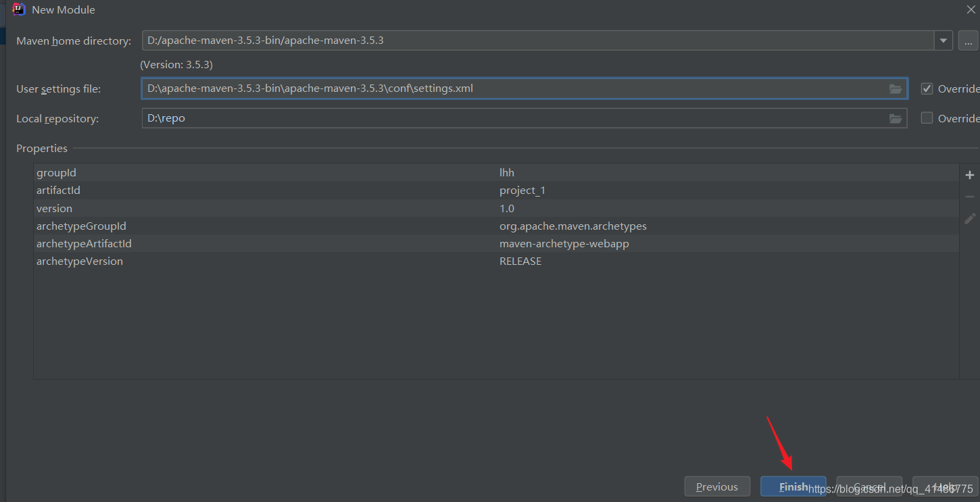Click the (Version: 3.5.3) label
The height and width of the screenshot is (502, 980).
[176, 65]
